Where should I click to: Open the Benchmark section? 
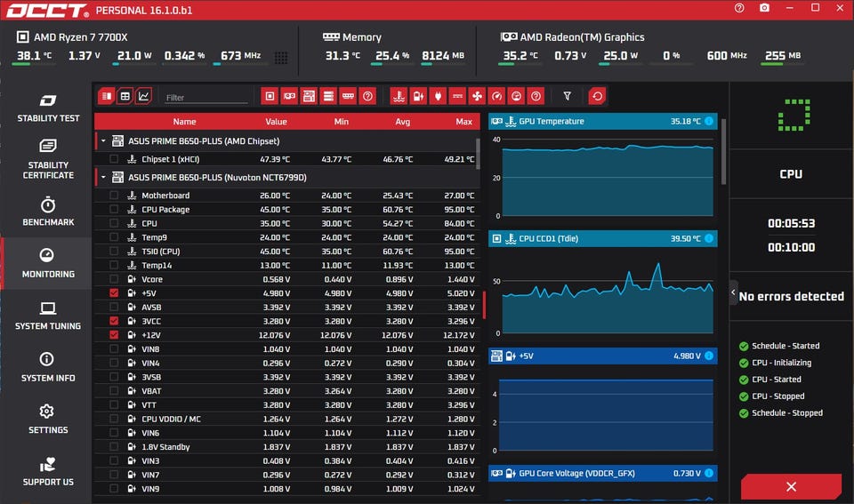[x=48, y=212]
